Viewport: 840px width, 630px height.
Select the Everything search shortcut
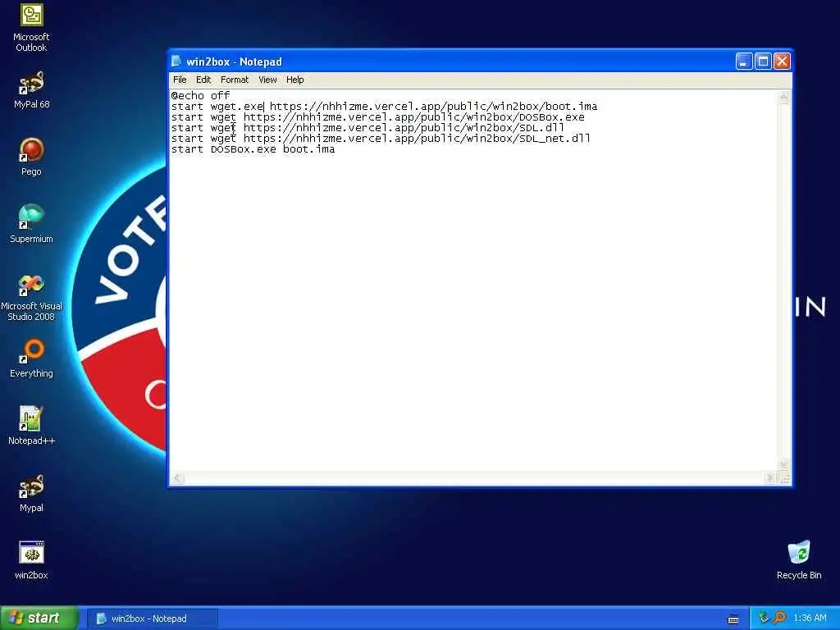click(31, 359)
